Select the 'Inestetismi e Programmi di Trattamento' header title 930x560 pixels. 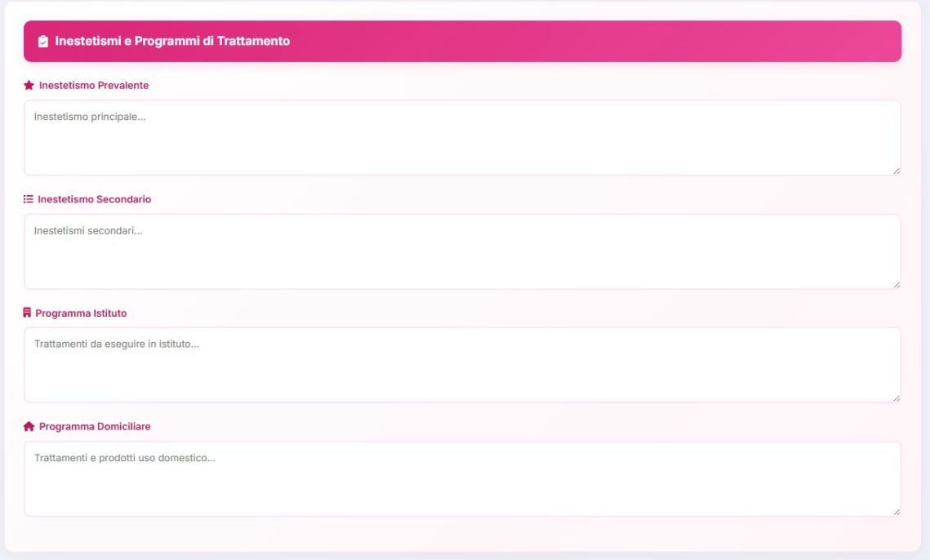click(x=172, y=41)
